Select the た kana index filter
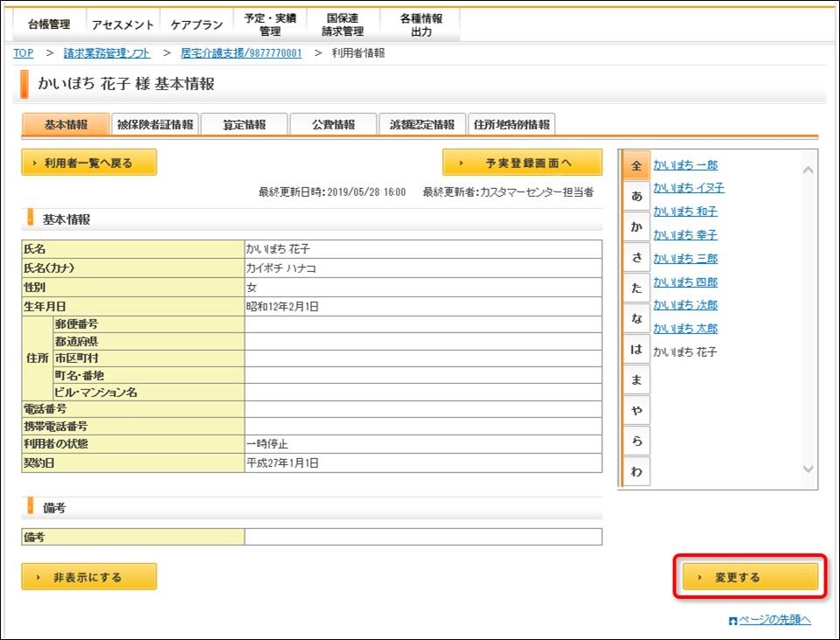The height and width of the screenshot is (640, 840). (x=636, y=288)
